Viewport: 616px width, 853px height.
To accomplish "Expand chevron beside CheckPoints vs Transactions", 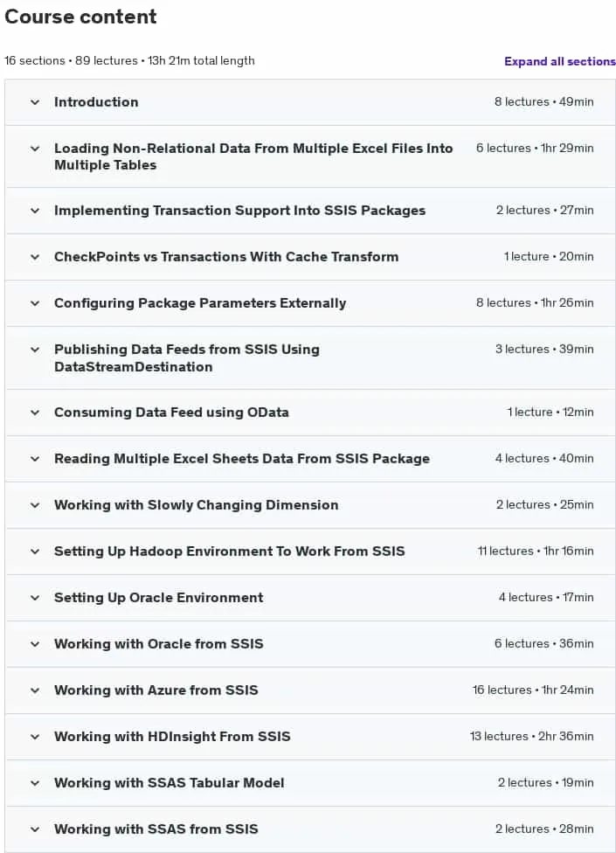I will click(35, 257).
